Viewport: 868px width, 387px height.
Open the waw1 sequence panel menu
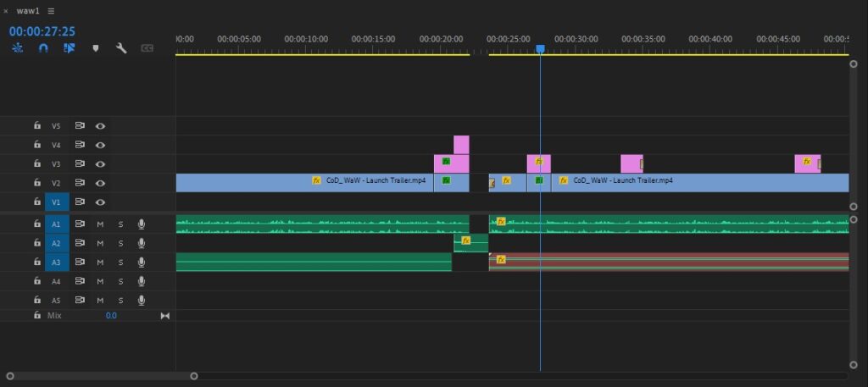click(x=52, y=11)
